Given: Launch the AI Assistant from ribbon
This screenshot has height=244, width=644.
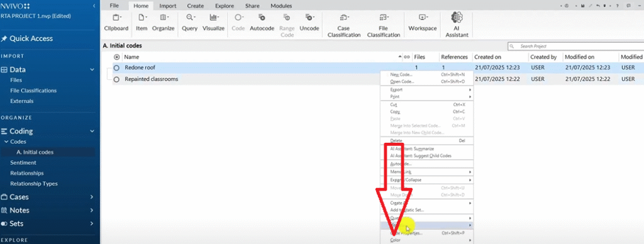Looking at the screenshot, I should tap(457, 25).
